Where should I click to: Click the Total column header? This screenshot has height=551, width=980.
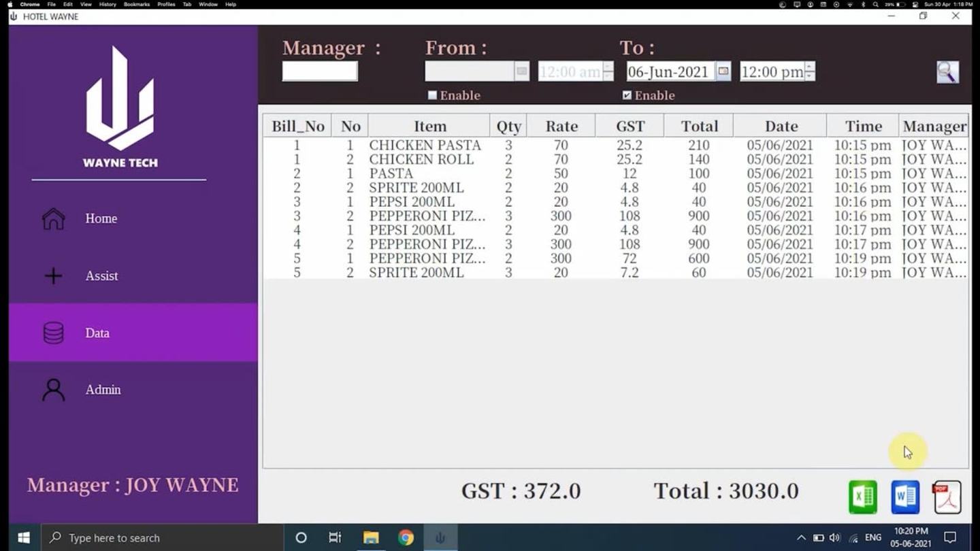(x=700, y=126)
